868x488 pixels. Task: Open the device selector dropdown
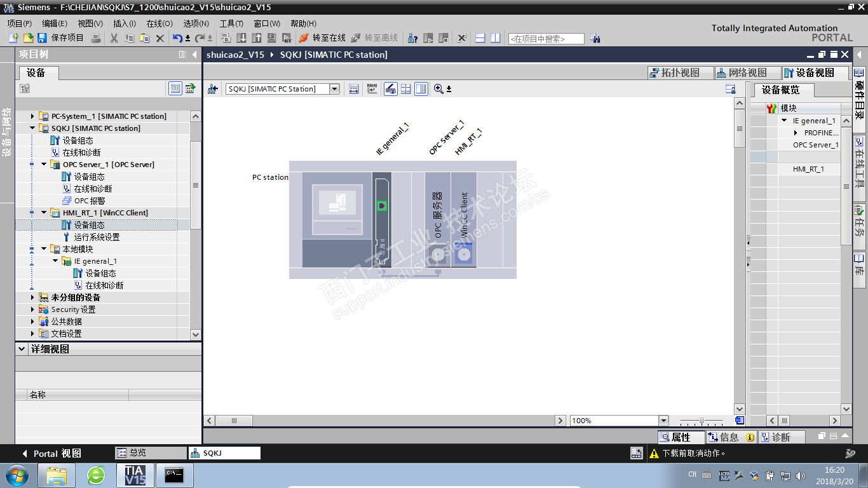pyautogui.click(x=335, y=89)
